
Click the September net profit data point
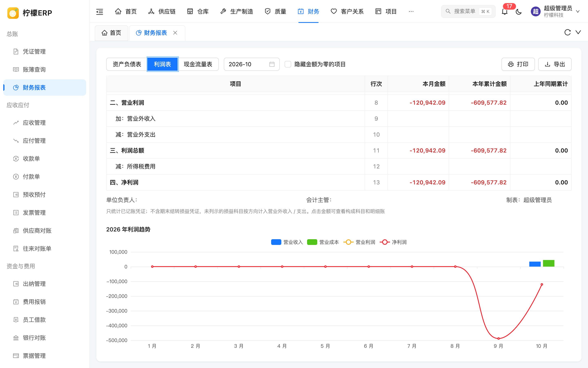coord(499,339)
